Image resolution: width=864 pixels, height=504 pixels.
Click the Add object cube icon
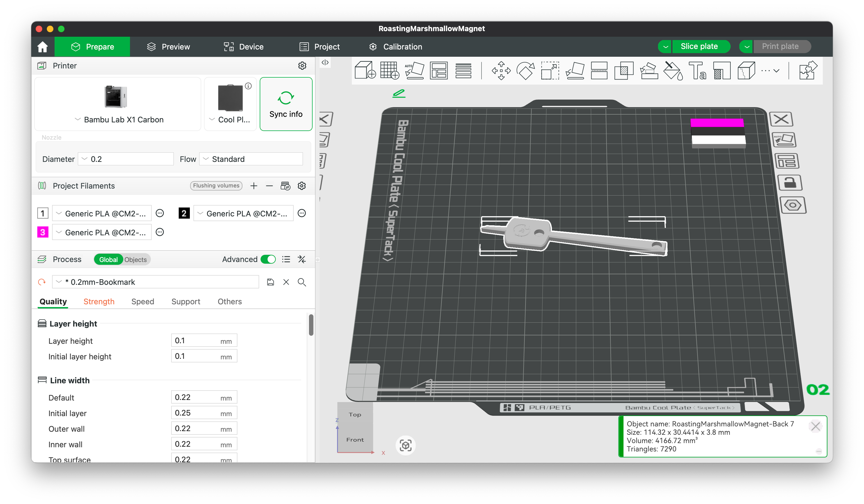pyautogui.click(x=365, y=70)
